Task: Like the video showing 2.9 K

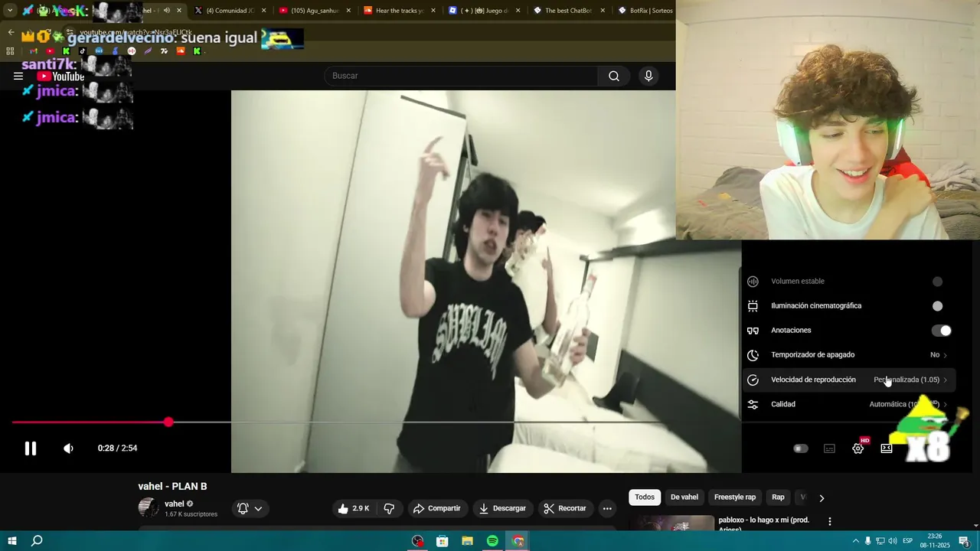Action: click(353, 508)
